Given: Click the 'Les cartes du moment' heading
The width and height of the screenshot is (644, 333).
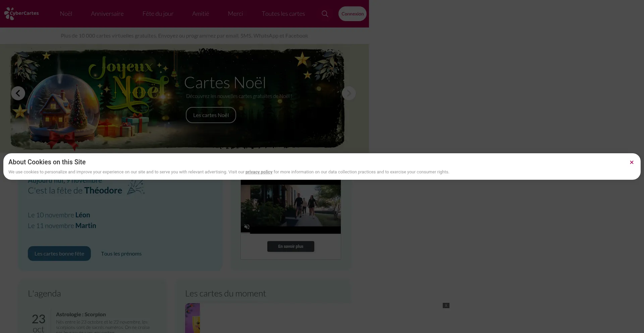Looking at the screenshot, I should 225,293.
